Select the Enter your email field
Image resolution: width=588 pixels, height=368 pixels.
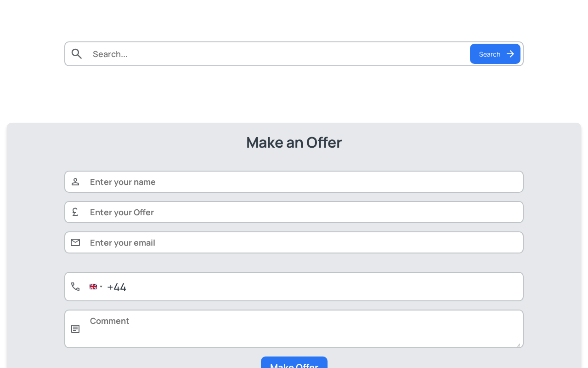[x=294, y=242]
